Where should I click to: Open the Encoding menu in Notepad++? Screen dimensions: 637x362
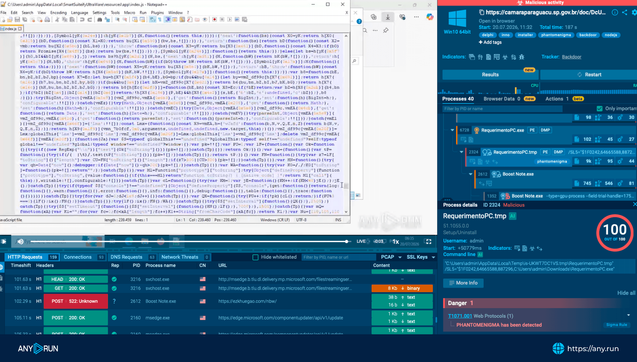click(x=58, y=13)
